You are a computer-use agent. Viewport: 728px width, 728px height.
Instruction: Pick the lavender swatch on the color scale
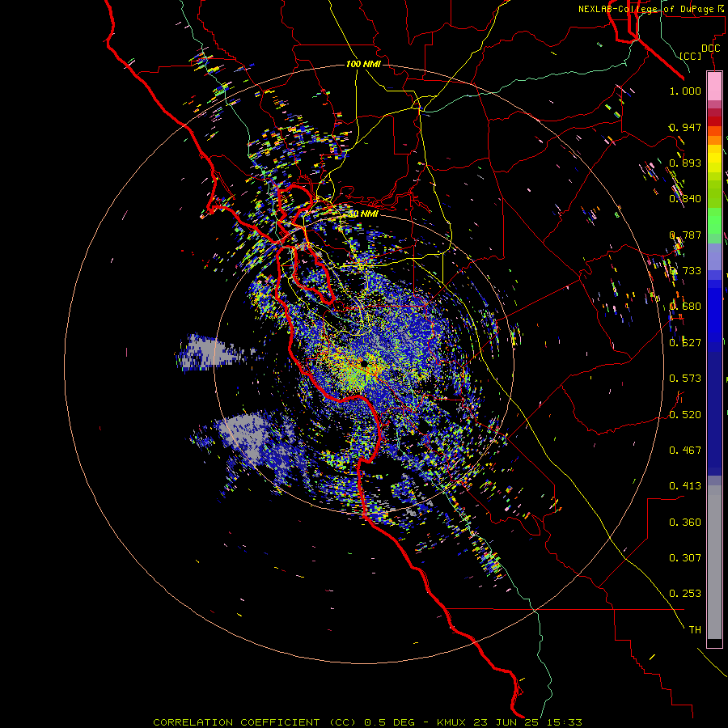click(714, 256)
